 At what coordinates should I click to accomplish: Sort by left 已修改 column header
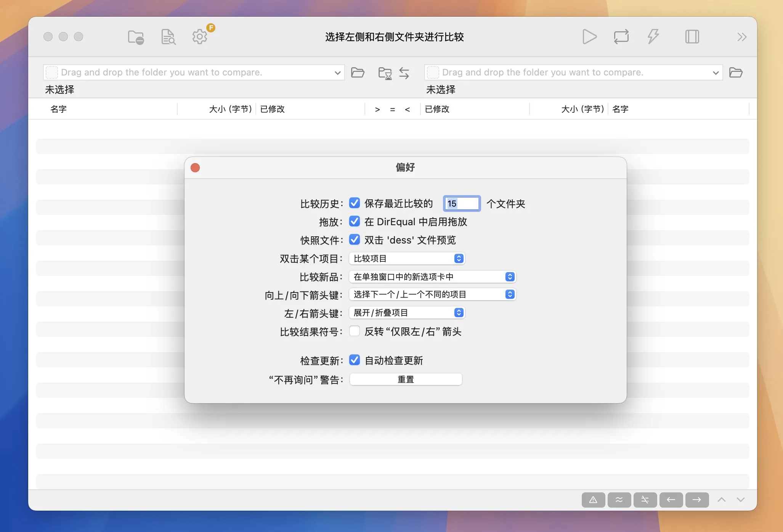coord(273,109)
